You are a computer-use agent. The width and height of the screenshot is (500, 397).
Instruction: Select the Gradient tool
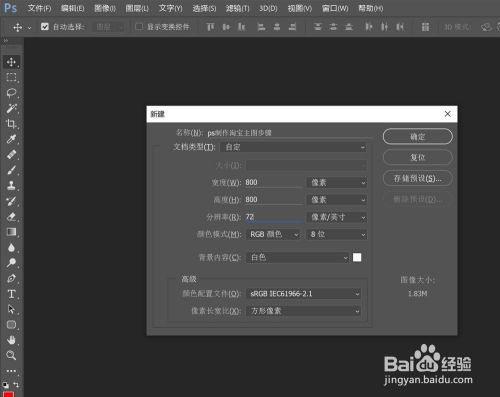pos(11,232)
